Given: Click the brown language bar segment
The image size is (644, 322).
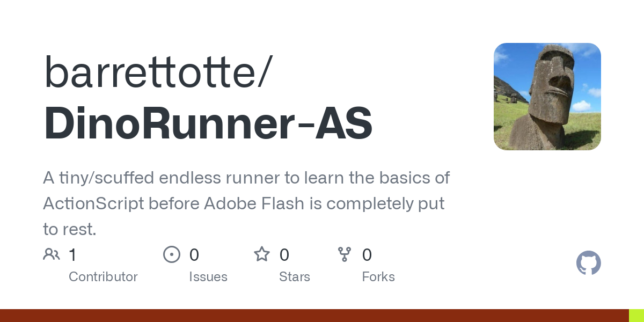Looking at the screenshot, I should pyautogui.click(x=314, y=316).
